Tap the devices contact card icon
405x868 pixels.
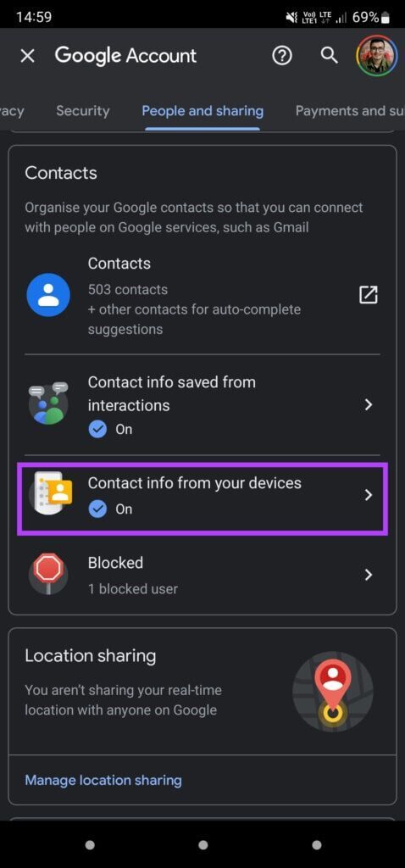tap(53, 492)
